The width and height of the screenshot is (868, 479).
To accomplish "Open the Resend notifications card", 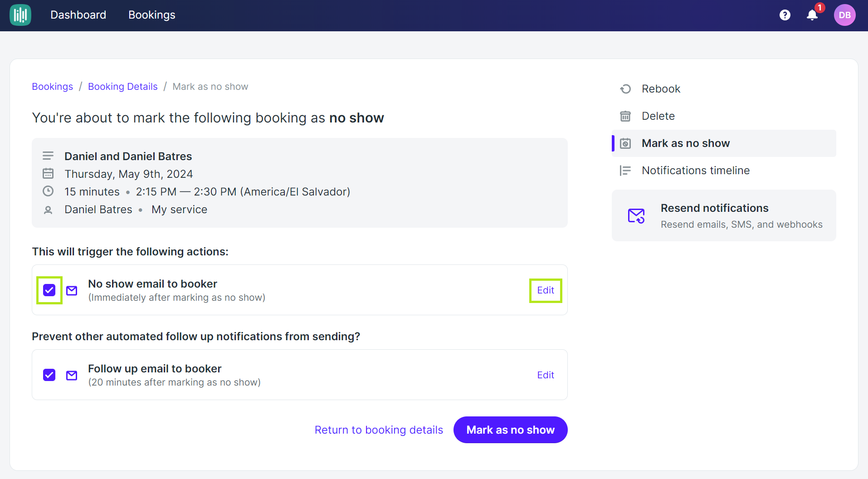I will pos(724,215).
